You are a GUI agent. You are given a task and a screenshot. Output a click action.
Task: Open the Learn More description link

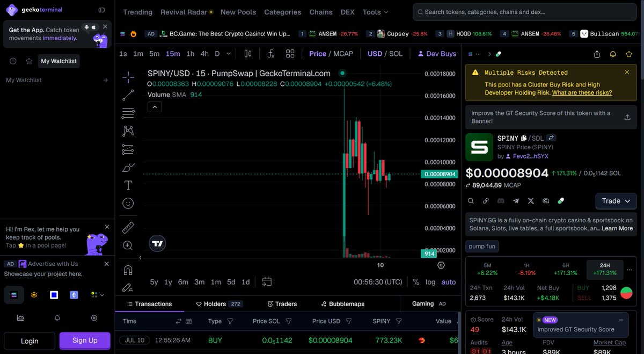[x=617, y=228]
